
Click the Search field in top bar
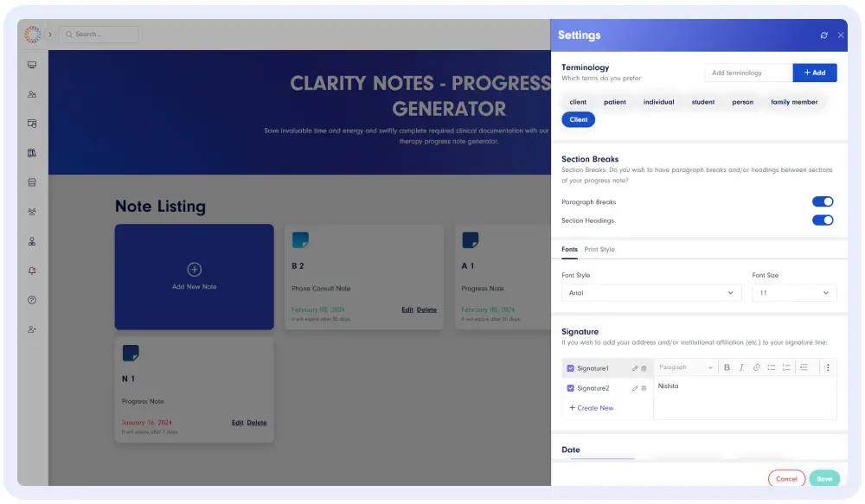tap(99, 35)
